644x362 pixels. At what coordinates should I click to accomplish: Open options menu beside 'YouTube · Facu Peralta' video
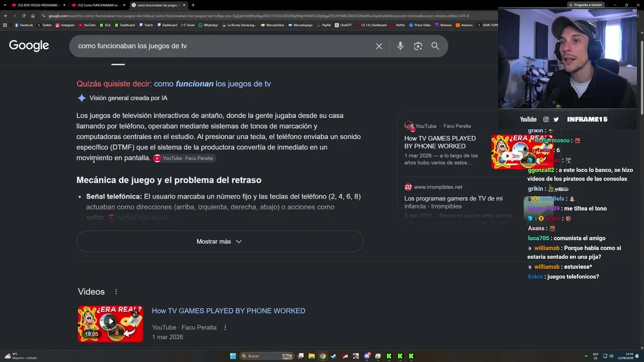click(x=225, y=327)
